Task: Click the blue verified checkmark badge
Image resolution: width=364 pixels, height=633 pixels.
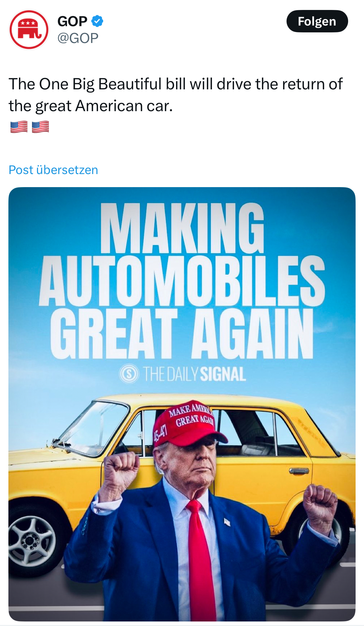Action: tap(97, 21)
